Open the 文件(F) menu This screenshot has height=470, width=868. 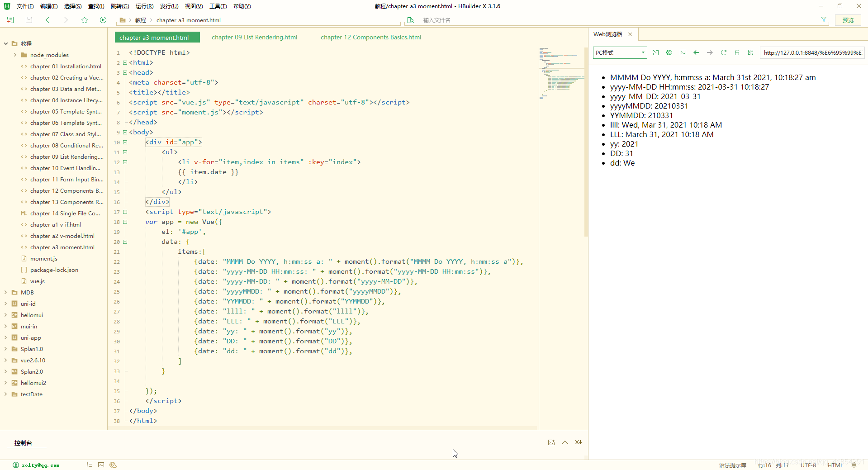[x=25, y=6]
